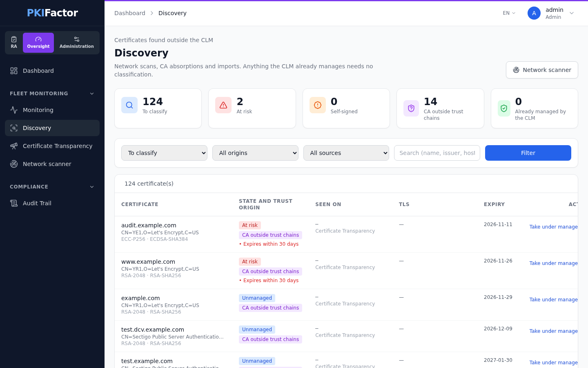Take test.dcv.example.com under management
The height and width of the screenshot is (368, 588).
[553, 331]
